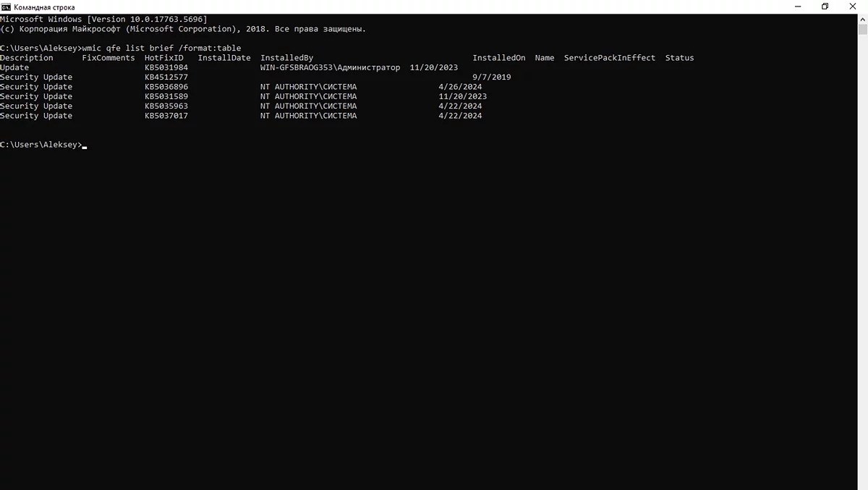Click the 4/22/2024 date in KB5035963 row
Image resolution: width=868 pixels, height=490 pixels.
(x=460, y=106)
